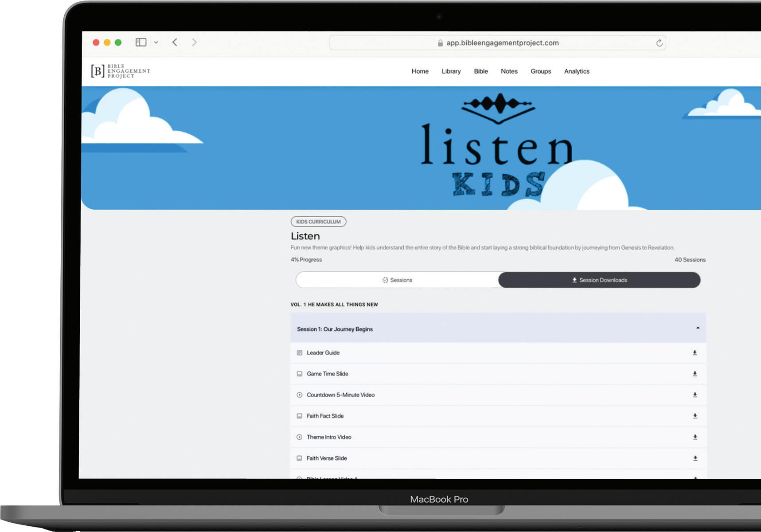Click the green full-screen window button

(118, 43)
